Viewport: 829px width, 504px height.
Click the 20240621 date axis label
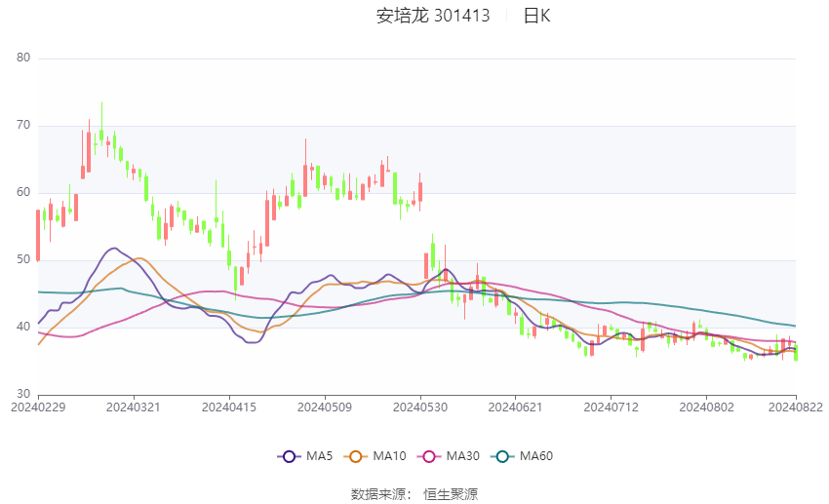coord(516,407)
